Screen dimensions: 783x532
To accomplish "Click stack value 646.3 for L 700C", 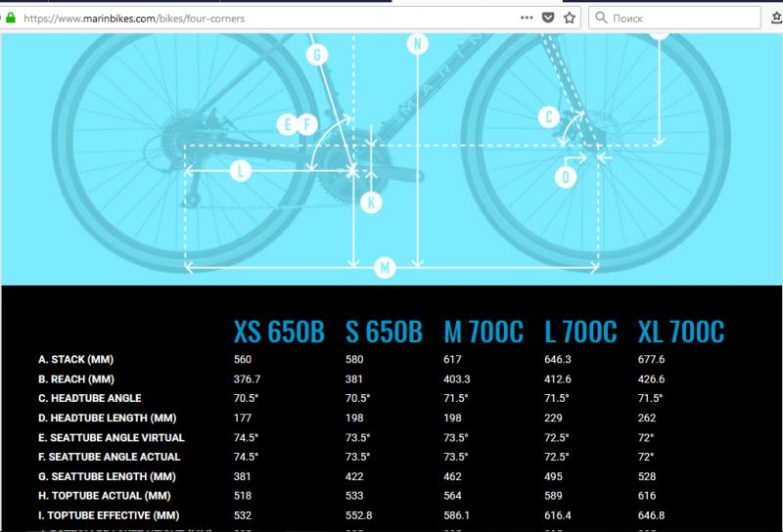I will click(x=557, y=359).
